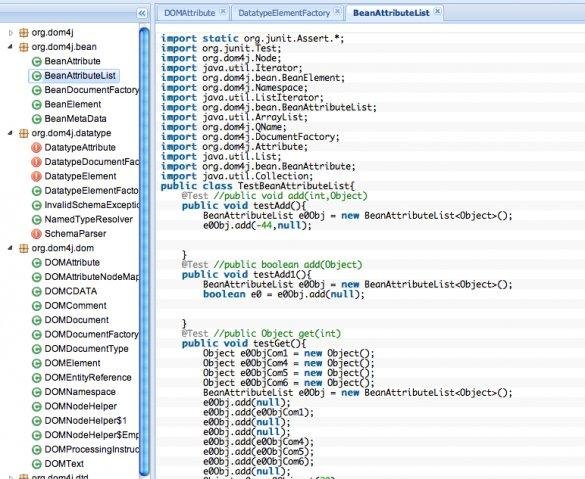The width and height of the screenshot is (585, 479).
Task: Open SchemaParser class
Action: coord(75,234)
